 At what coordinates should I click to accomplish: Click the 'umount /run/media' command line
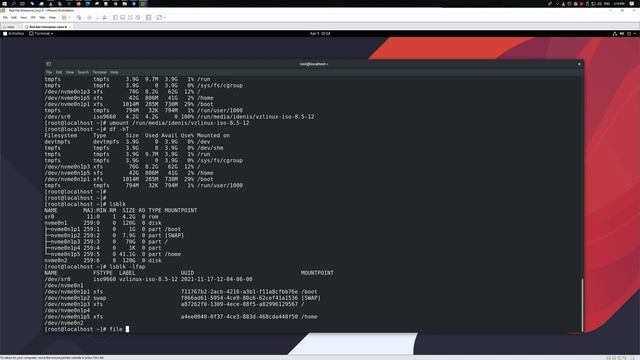pyautogui.click(x=147, y=123)
